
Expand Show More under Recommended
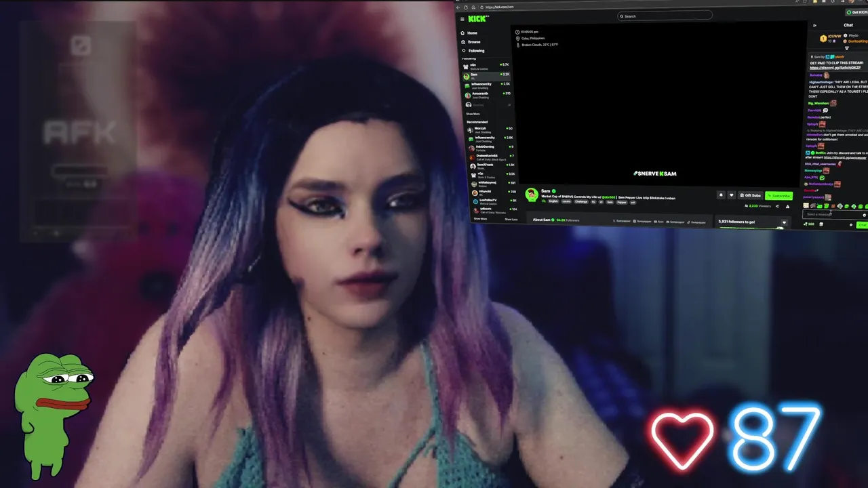pos(480,219)
